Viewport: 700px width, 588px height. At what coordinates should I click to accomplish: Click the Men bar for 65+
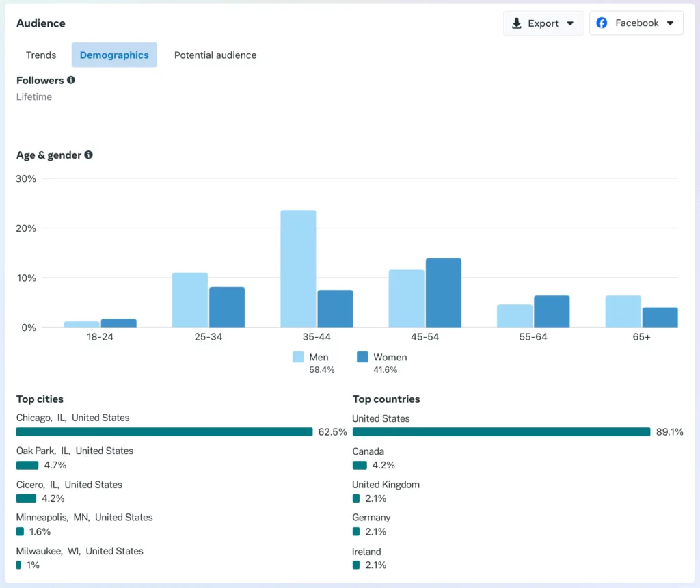coord(623,312)
